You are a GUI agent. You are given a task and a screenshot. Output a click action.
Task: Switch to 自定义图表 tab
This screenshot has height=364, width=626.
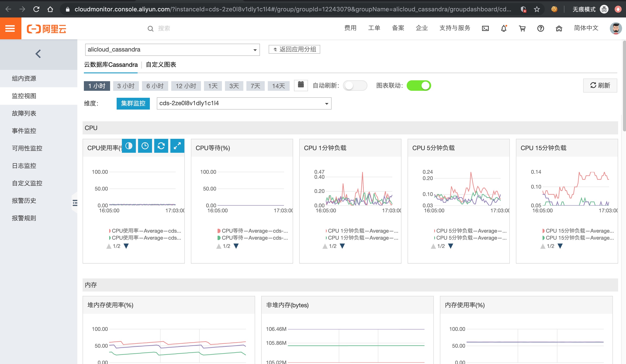pos(161,65)
